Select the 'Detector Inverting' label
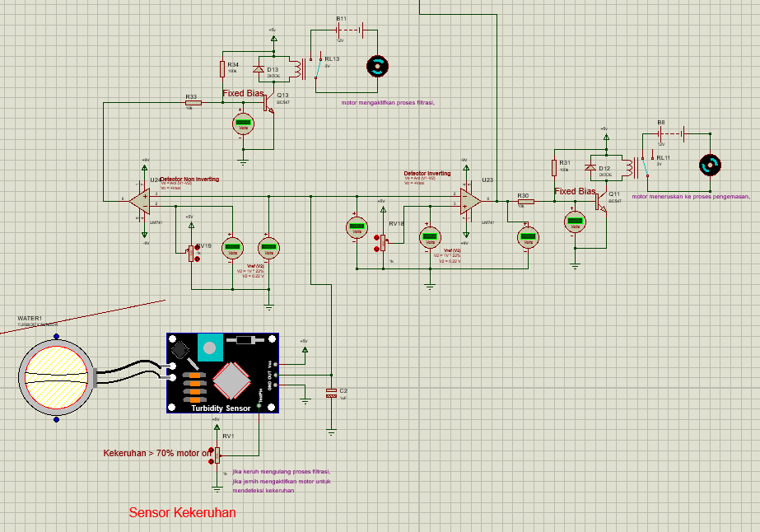The image size is (760, 532). coord(427,173)
